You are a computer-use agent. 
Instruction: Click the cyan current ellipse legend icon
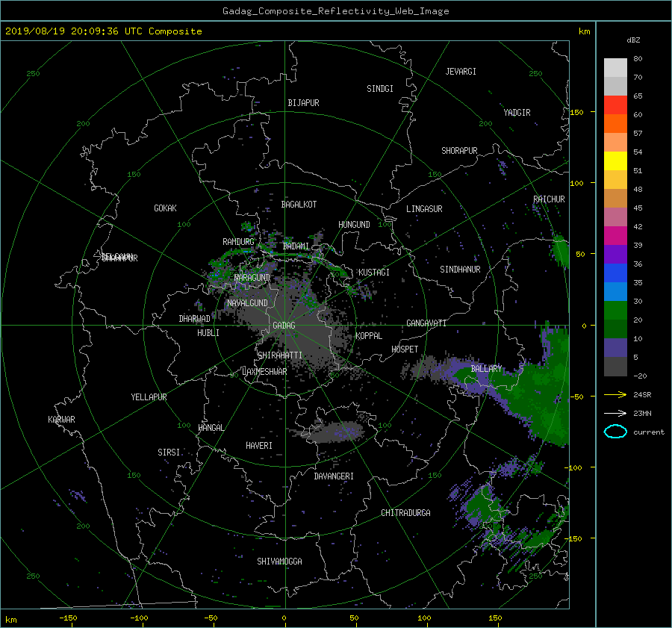click(615, 432)
